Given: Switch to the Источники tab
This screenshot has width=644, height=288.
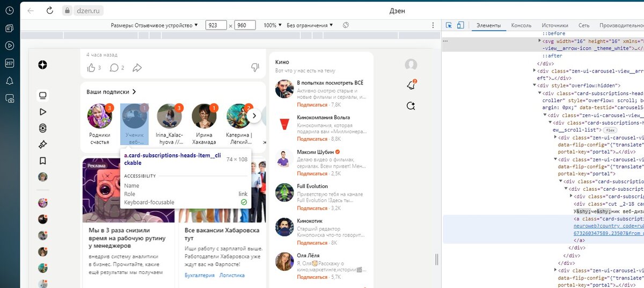Looking at the screenshot, I should 555,25.
